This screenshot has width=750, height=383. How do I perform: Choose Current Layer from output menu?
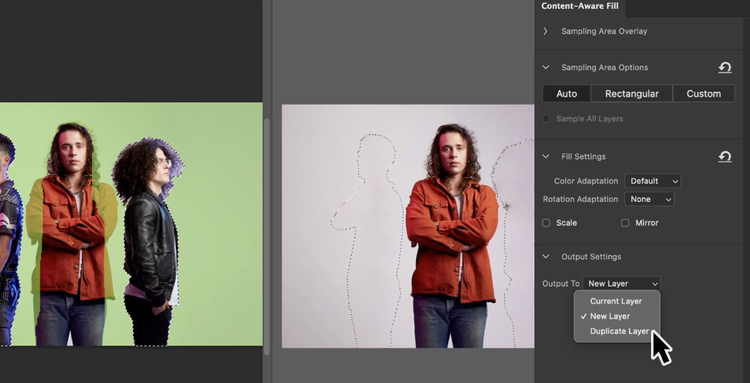coord(617,301)
